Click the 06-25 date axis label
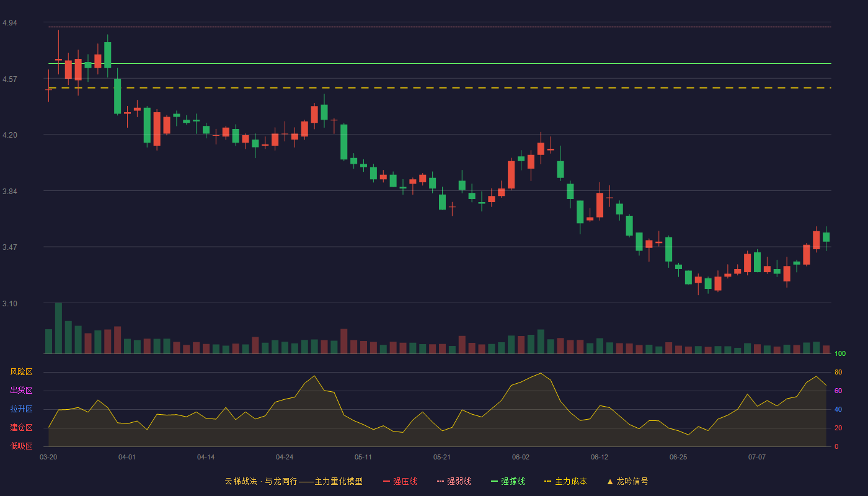The width and height of the screenshot is (868, 496). tap(678, 457)
